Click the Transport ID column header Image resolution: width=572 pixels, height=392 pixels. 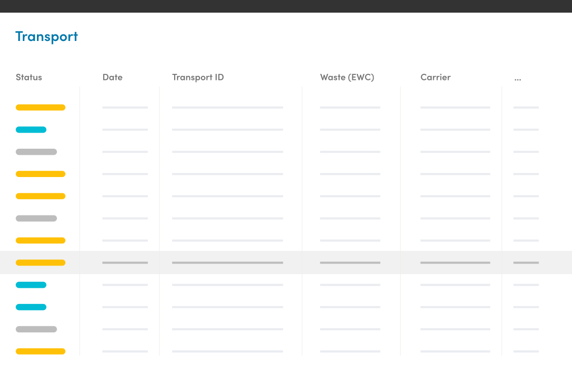pos(198,77)
